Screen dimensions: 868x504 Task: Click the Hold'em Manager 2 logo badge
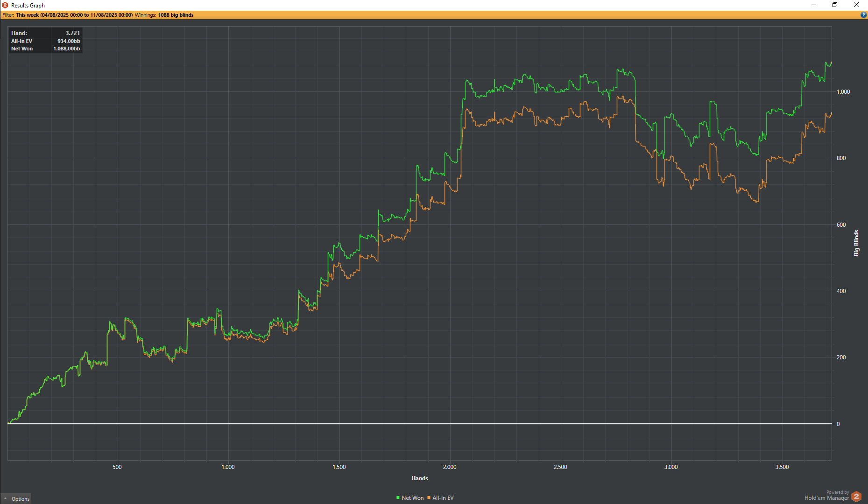(x=856, y=497)
